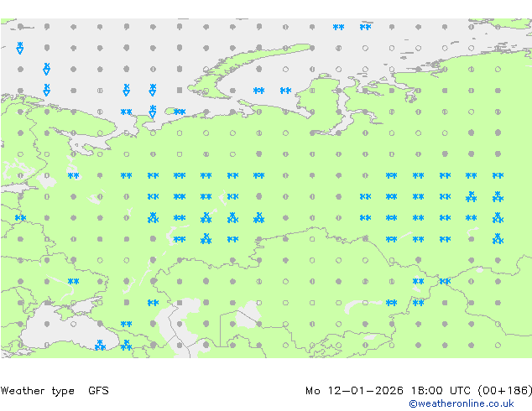Click the "GFS" model label

coord(98,391)
